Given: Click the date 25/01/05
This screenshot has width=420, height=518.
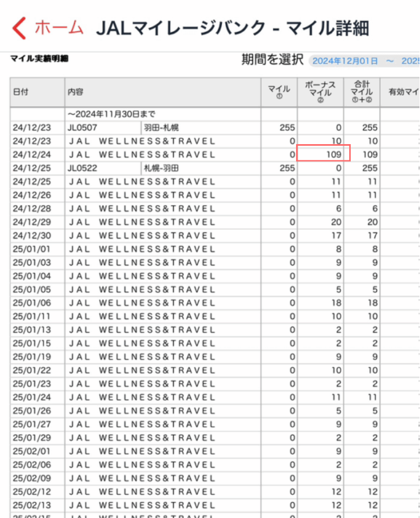Looking at the screenshot, I should (32, 289).
